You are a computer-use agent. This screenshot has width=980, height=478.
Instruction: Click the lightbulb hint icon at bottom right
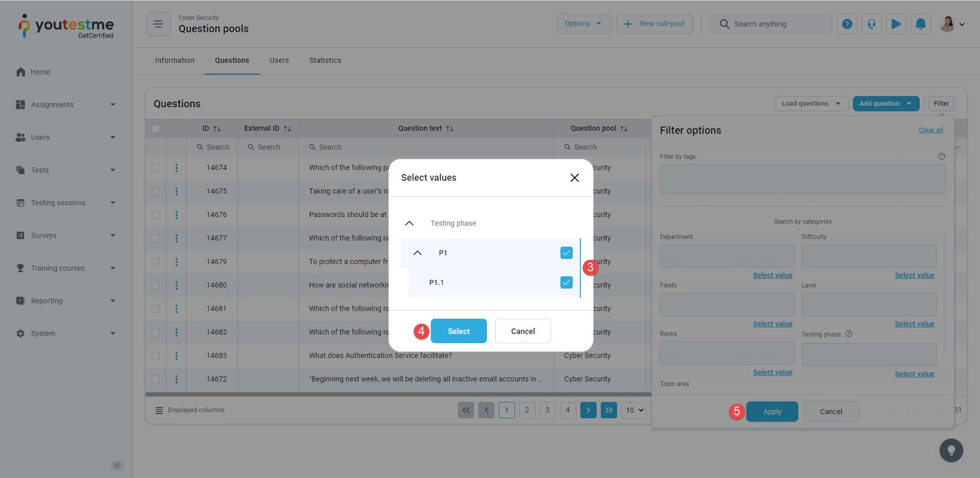pos(951,450)
